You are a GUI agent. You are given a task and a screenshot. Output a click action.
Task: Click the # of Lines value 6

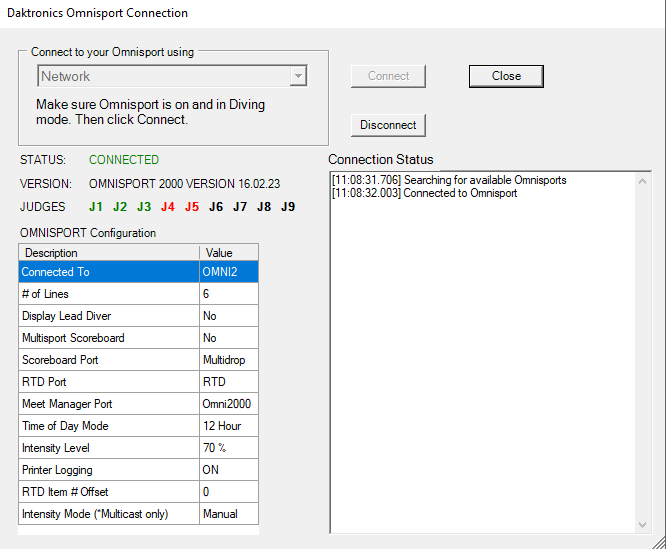[x=229, y=294]
